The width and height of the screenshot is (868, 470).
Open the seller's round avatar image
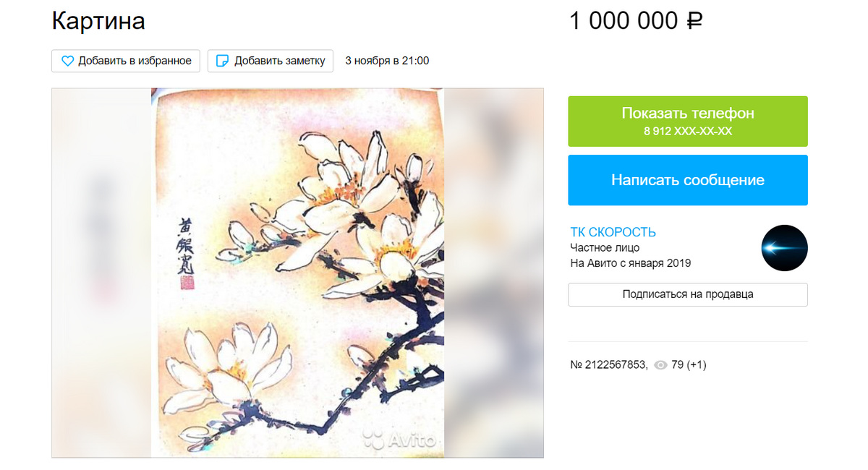784,248
